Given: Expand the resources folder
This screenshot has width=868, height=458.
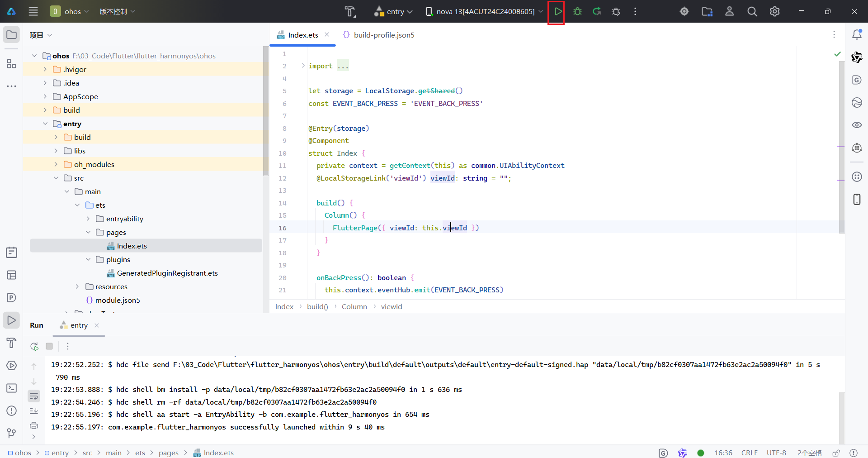Looking at the screenshot, I should (x=77, y=286).
